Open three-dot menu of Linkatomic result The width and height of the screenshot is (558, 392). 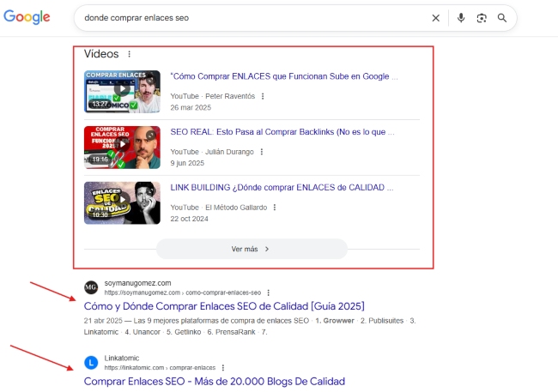223,368
